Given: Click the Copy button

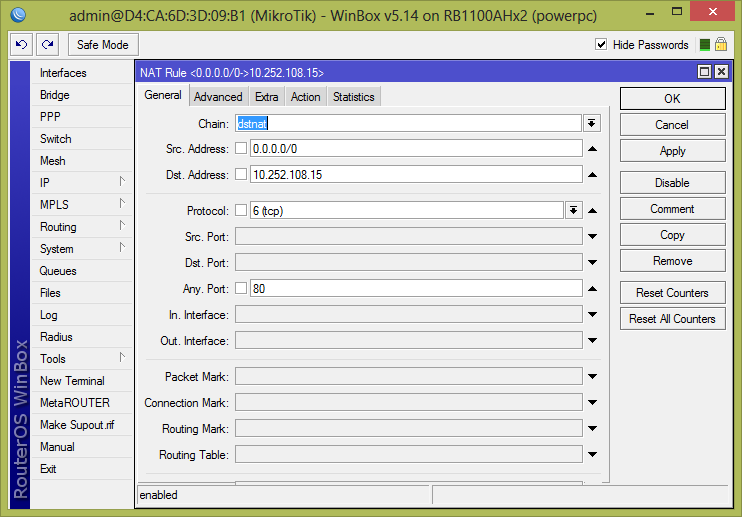Looking at the screenshot, I should pyautogui.click(x=672, y=235).
